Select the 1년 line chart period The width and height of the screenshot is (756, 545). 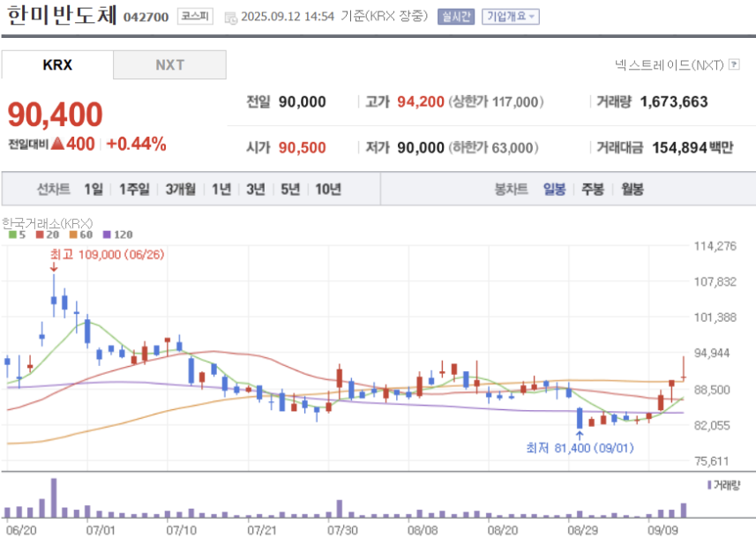[221, 189]
